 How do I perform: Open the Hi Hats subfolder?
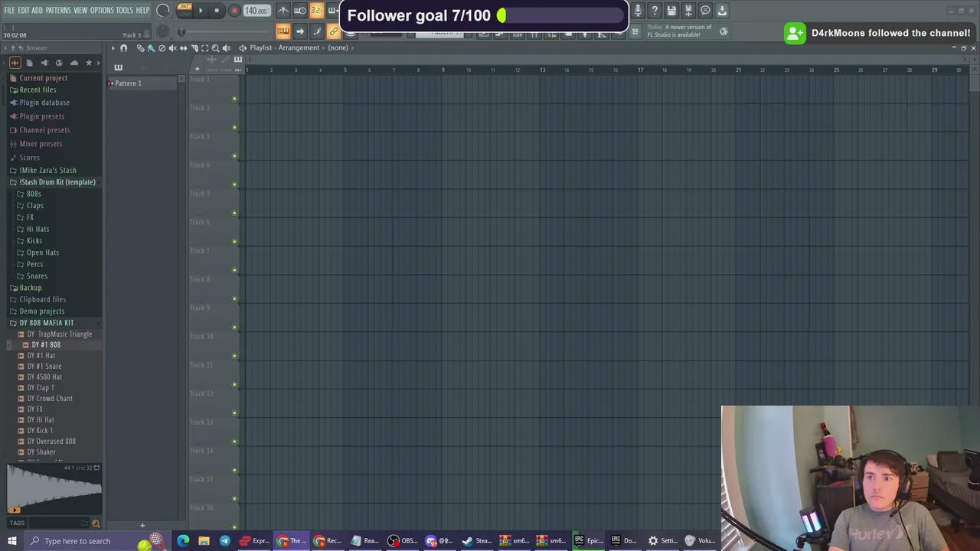coord(38,229)
